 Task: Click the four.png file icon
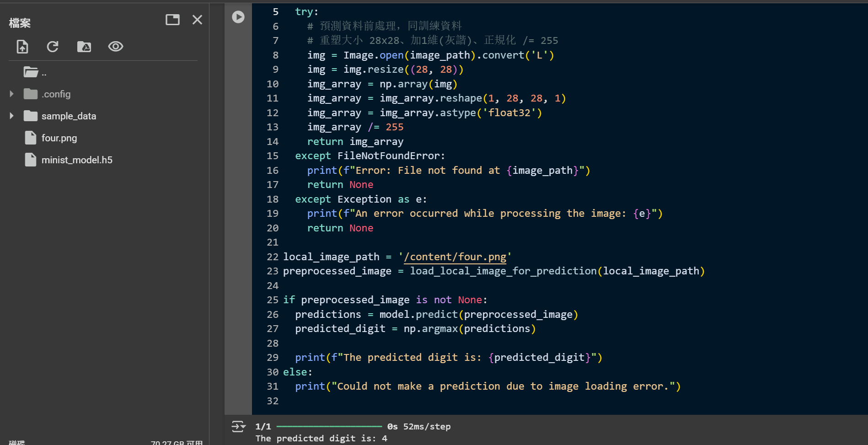(x=31, y=138)
